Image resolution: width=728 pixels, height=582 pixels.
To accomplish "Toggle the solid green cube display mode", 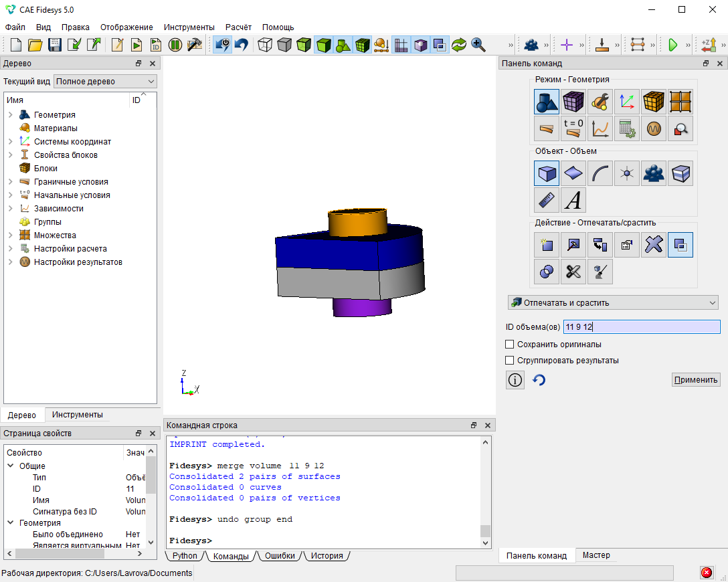I will [323, 45].
